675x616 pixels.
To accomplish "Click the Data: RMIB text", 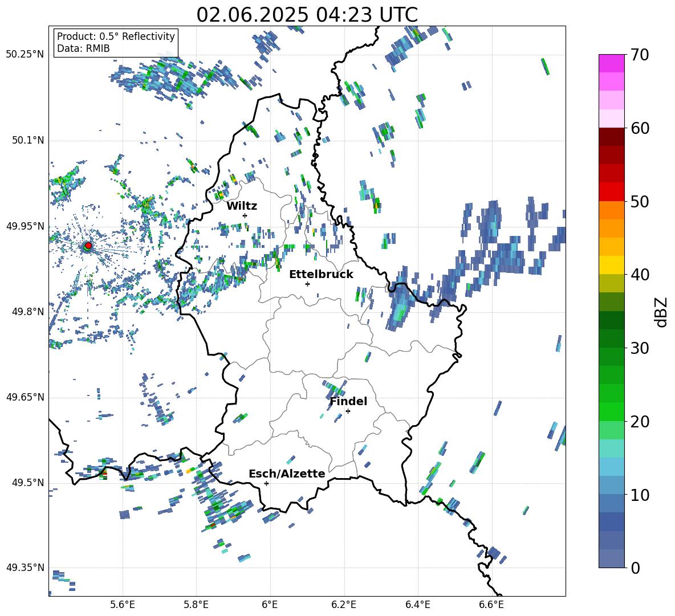I will [x=83, y=48].
